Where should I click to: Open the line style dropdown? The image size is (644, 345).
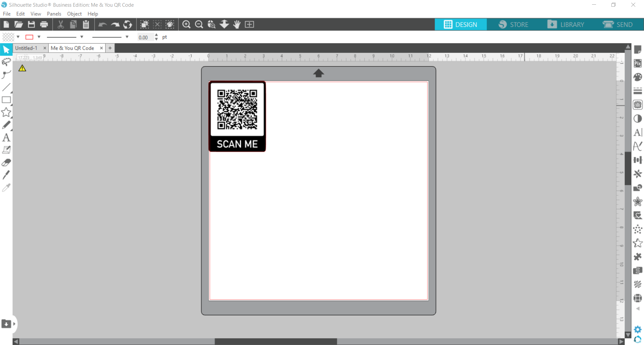tap(82, 37)
